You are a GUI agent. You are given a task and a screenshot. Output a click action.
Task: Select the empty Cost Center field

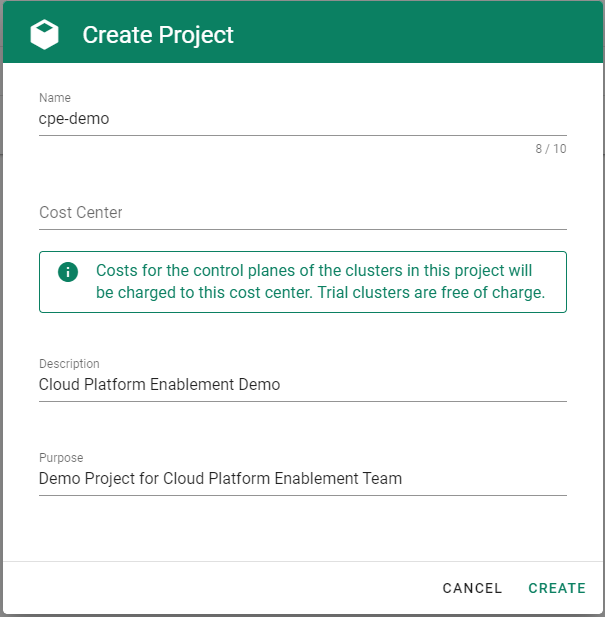(300, 213)
